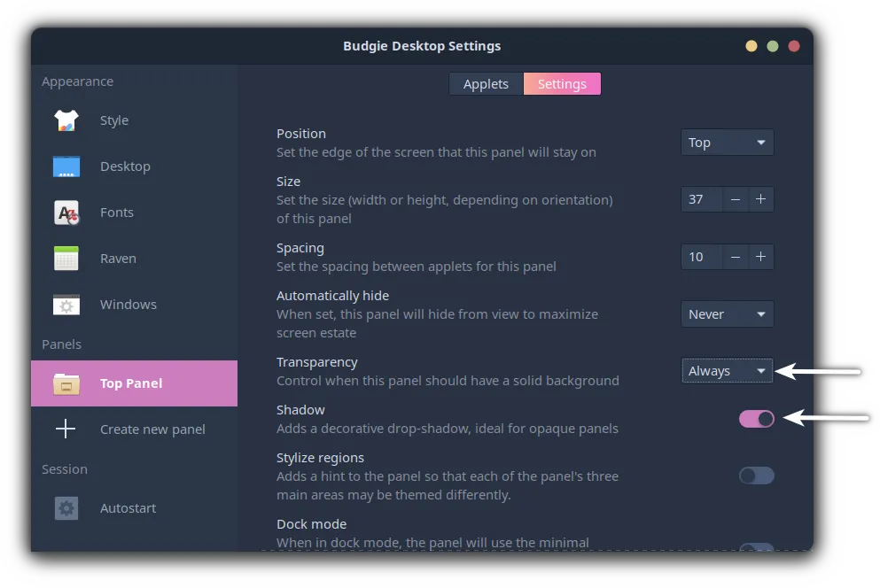Open the Fonts settings icon
Image resolution: width=880 pixels, height=588 pixels.
coord(66,213)
